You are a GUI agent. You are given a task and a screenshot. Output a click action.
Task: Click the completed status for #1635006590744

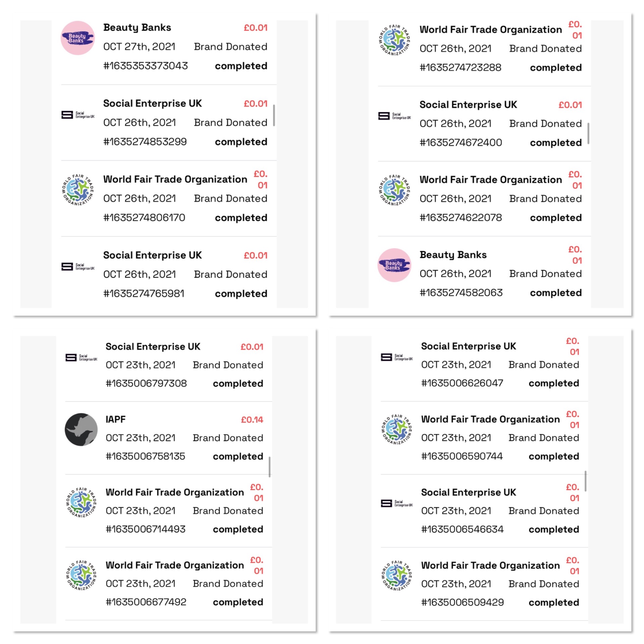click(x=554, y=456)
